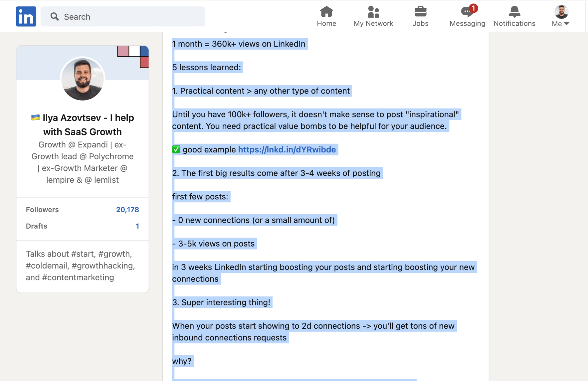The width and height of the screenshot is (588, 381).
Task: Open the My Network page
Action: 373,16
